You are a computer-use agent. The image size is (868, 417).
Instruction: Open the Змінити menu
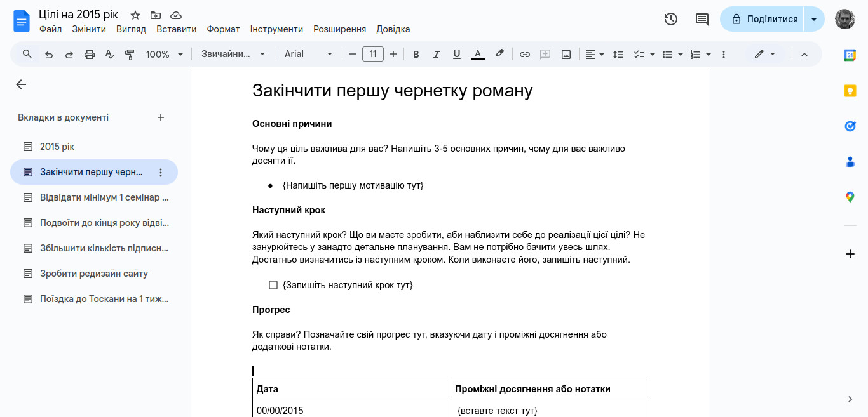pos(89,29)
